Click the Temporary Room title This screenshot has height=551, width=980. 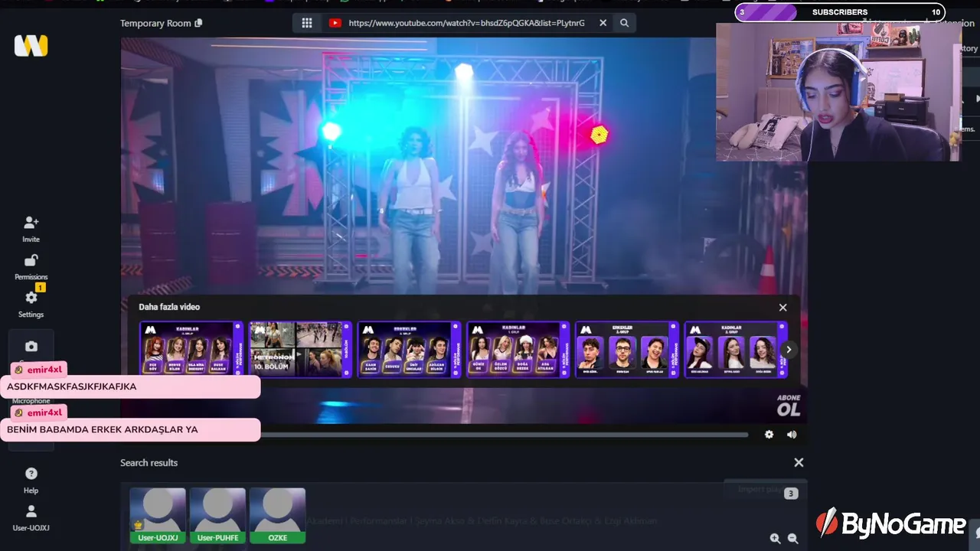(155, 23)
